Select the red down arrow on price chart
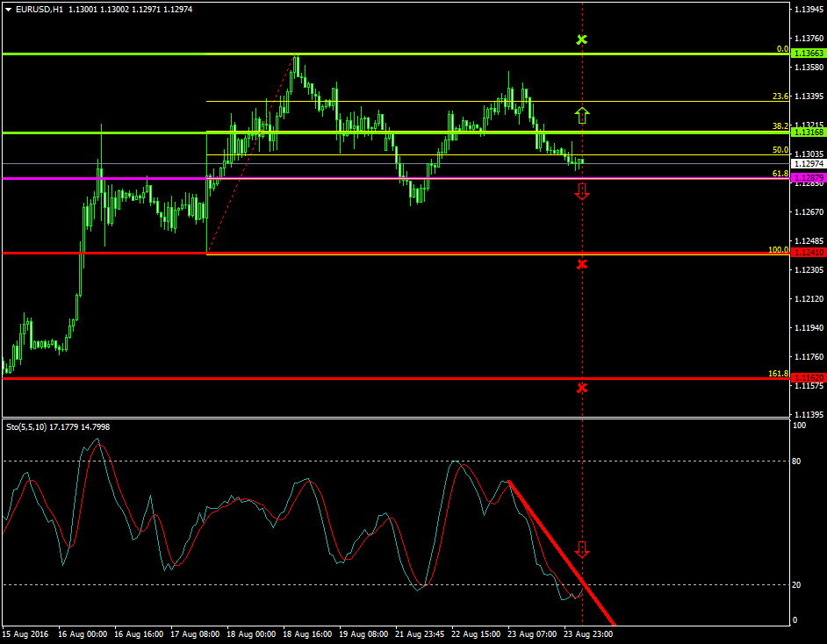 [581, 191]
